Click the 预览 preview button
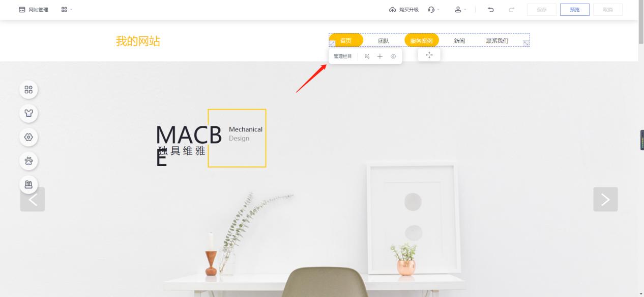Viewport: 644px width, 297px height. click(575, 10)
